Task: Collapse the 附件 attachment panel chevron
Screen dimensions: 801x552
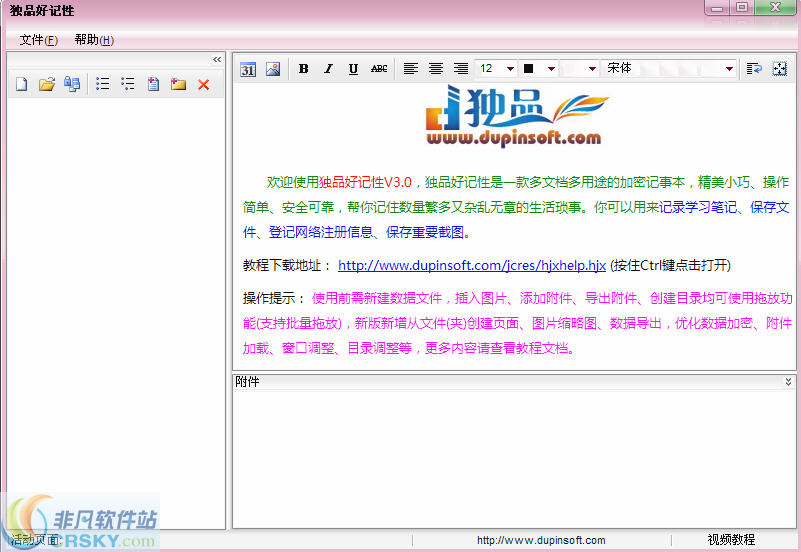Action: point(788,382)
